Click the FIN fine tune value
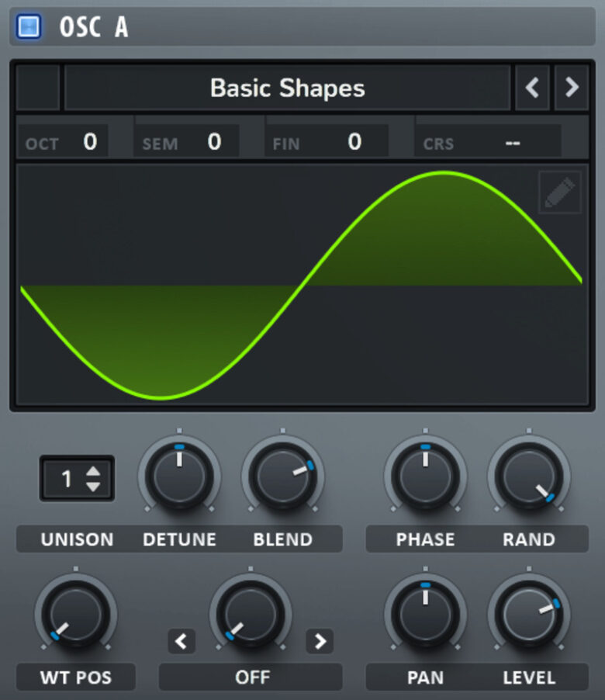 point(354,142)
